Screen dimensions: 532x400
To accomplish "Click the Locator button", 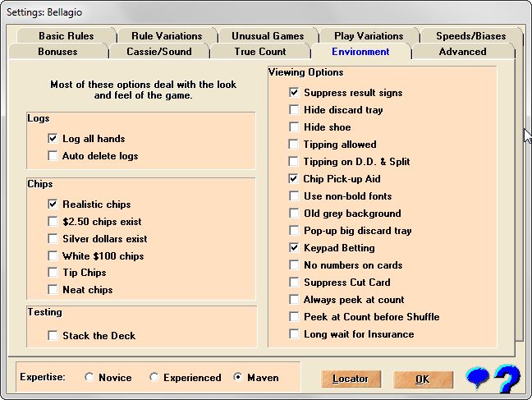I will point(351,379).
